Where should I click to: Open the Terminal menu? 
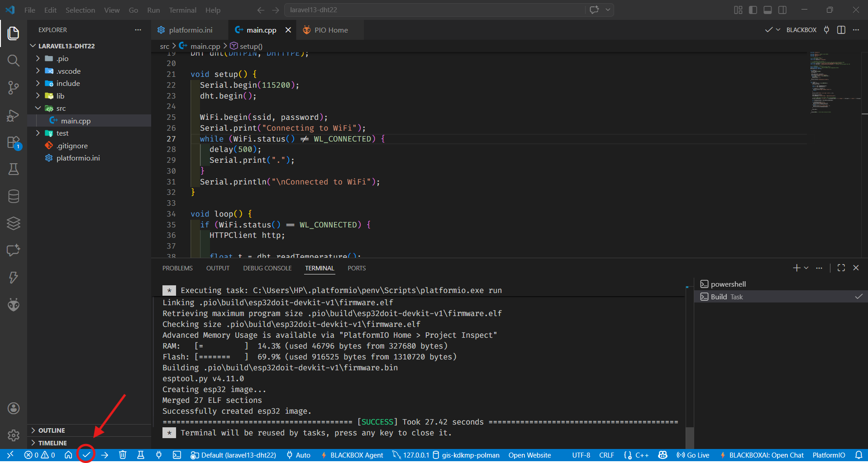click(x=182, y=10)
